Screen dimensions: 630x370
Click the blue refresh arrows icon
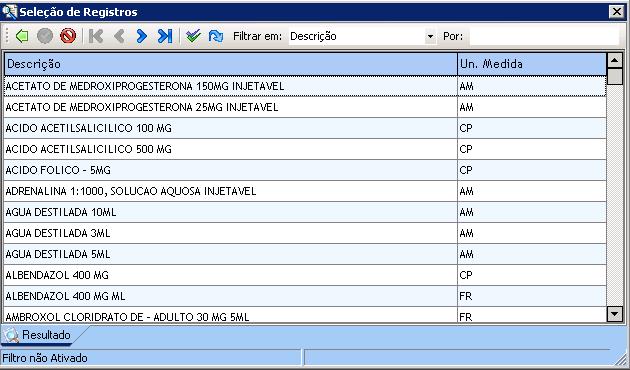point(216,36)
